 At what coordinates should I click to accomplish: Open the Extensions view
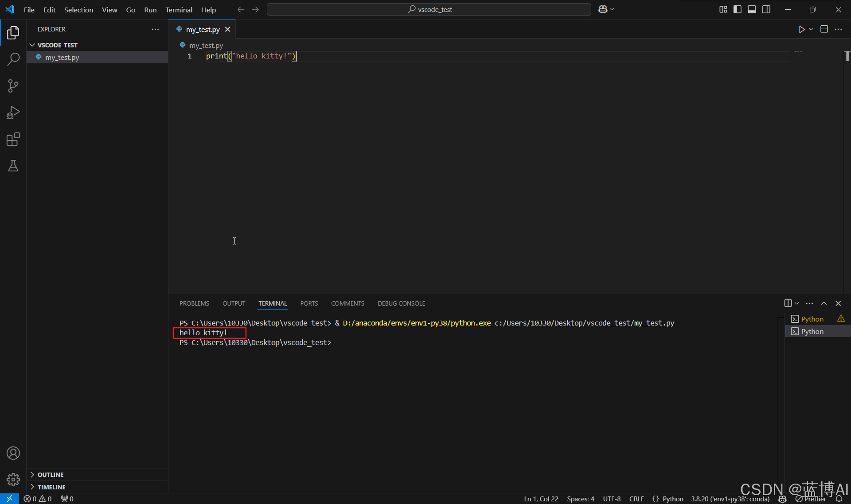[13, 140]
